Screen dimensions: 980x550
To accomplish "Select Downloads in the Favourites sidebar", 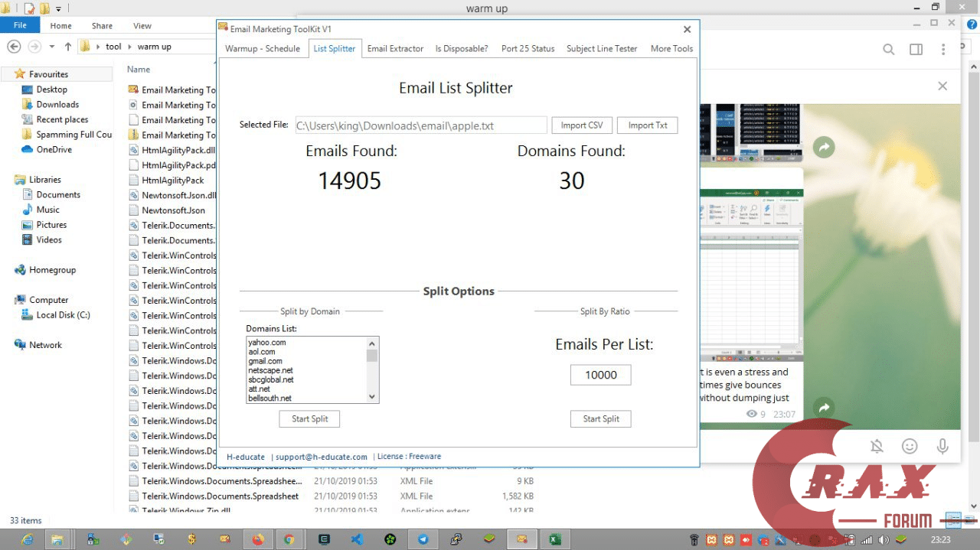I will [x=57, y=105].
